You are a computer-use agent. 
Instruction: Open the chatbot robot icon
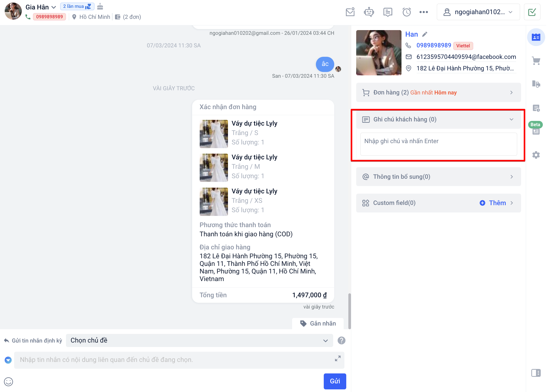pos(369,12)
